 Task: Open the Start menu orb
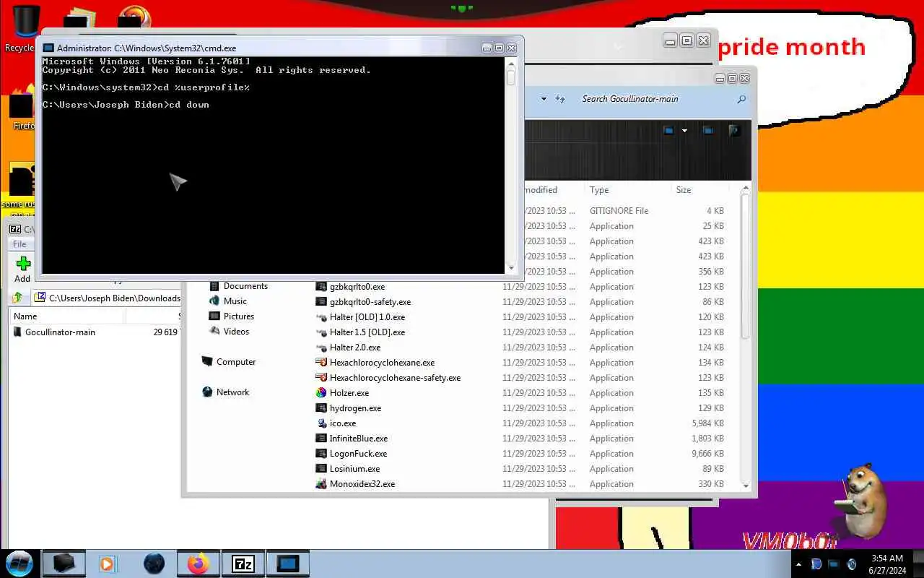(19, 564)
